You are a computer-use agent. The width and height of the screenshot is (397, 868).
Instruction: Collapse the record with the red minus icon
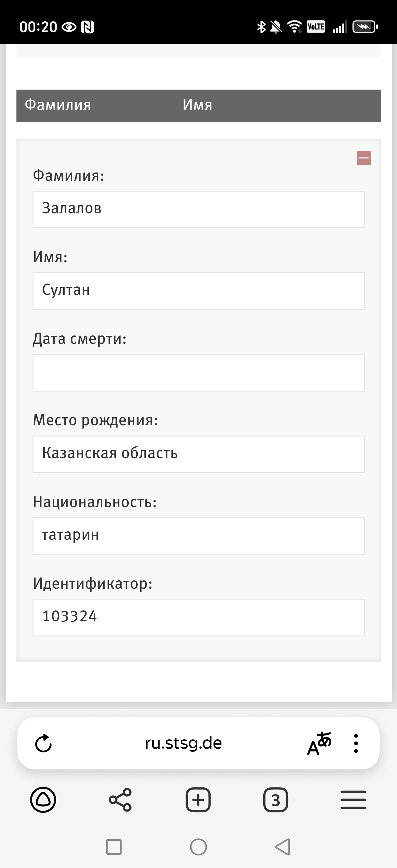pyautogui.click(x=363, y=158)
